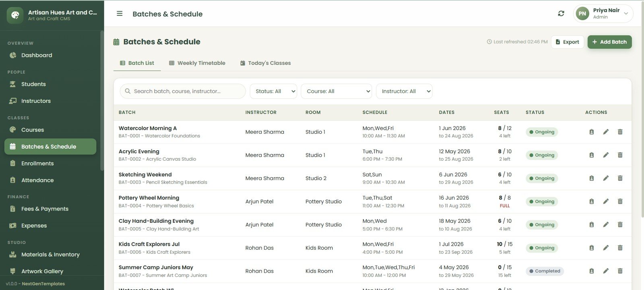644x290 pixels.
Task: Toggle the sidebar hamburger menu icon
Action: pos(120,14)
